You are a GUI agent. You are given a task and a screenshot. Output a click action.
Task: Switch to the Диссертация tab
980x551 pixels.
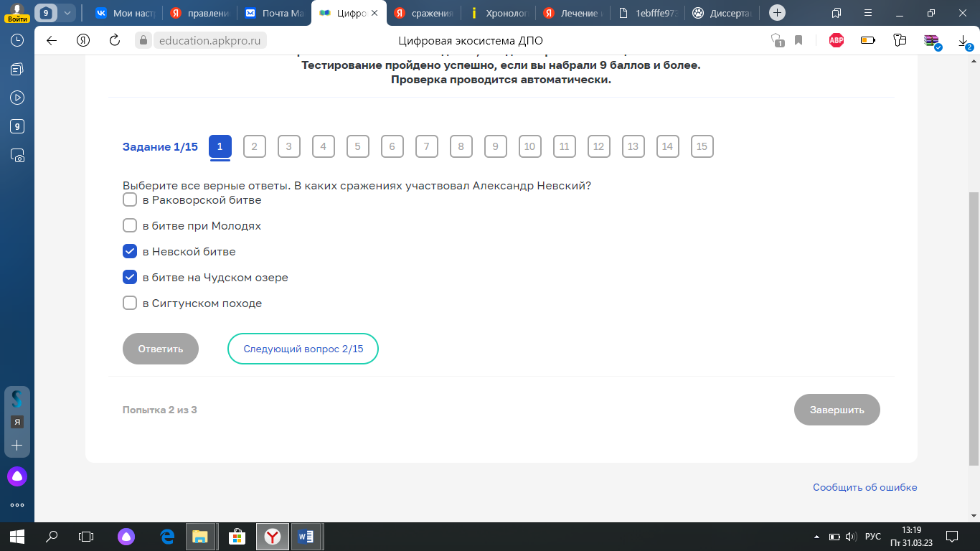[x=721, y=13]
